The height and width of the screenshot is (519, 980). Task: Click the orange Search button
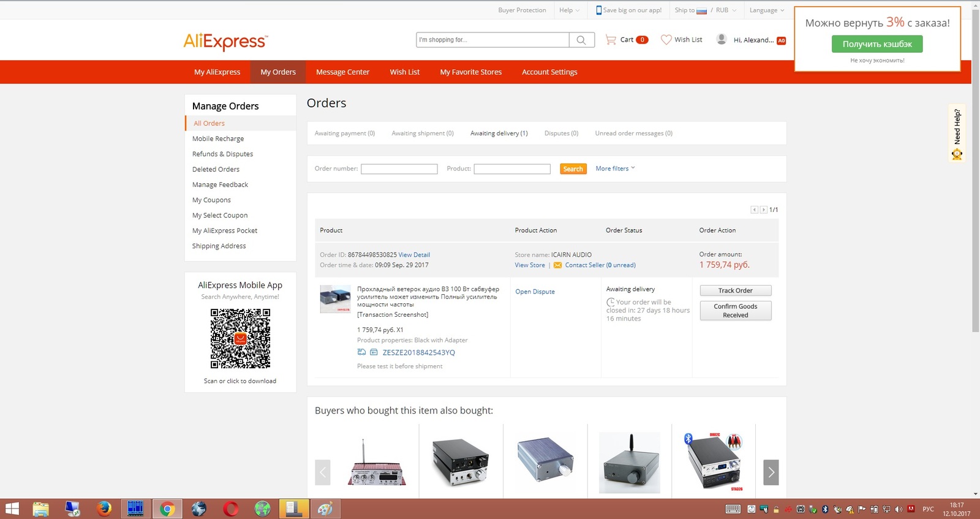[573, 169]
